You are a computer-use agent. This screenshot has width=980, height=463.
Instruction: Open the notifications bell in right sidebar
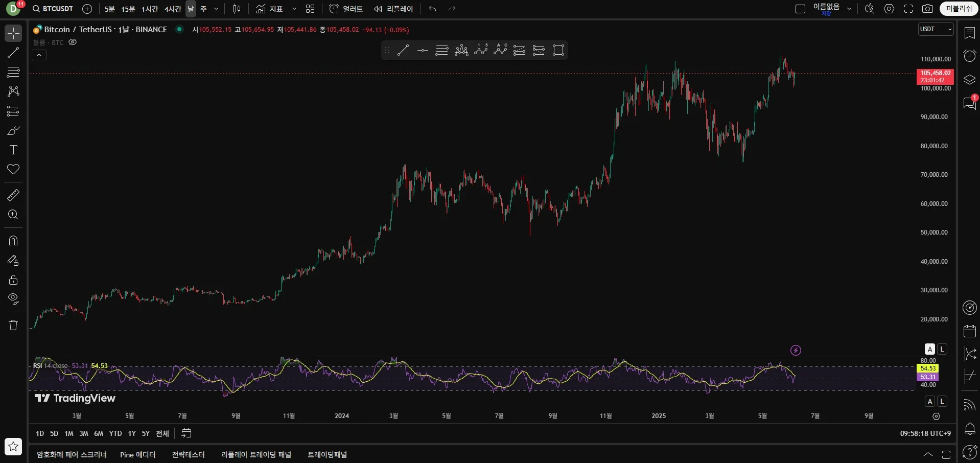[970, 429]
